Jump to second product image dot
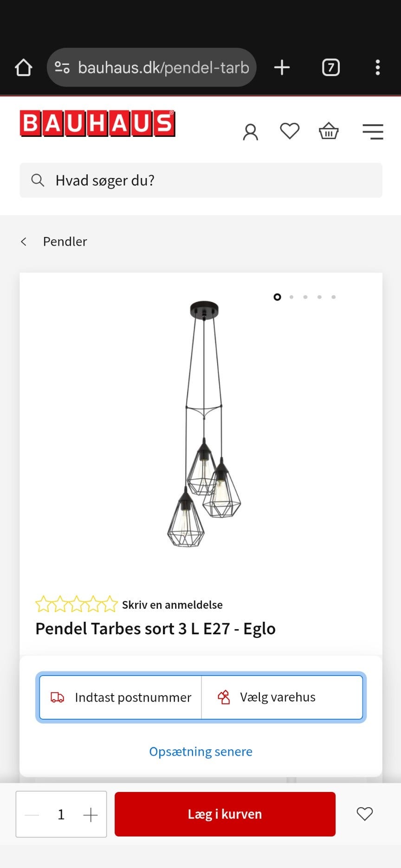 [x=291, y=297]
